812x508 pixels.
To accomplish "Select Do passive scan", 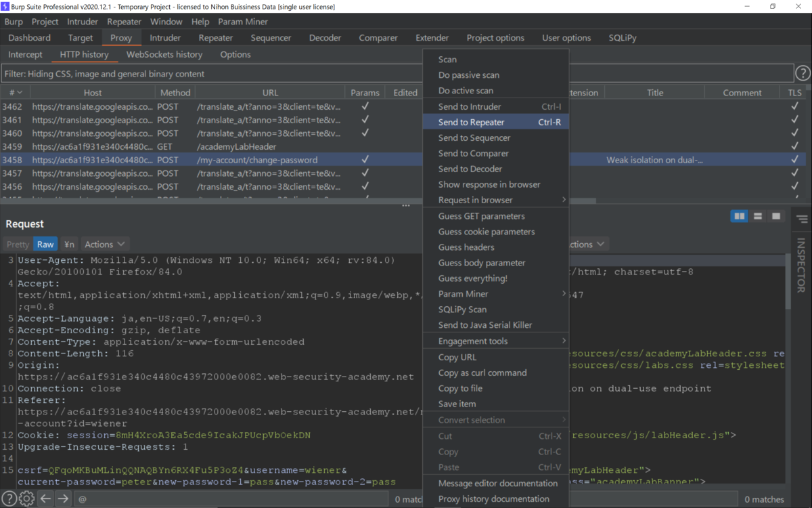I will pyautogui.click(x=495, y=75).
